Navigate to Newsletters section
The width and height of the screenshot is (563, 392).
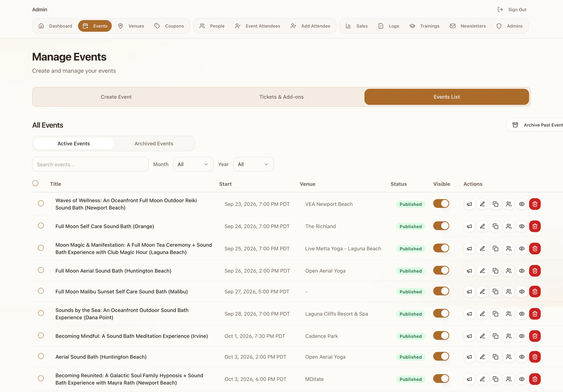pos(468,26)
